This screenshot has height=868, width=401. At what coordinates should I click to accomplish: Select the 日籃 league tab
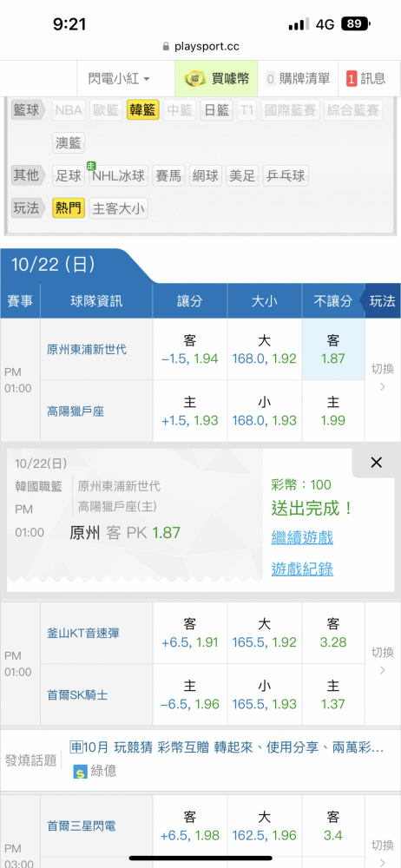click(x=217, y=110)
